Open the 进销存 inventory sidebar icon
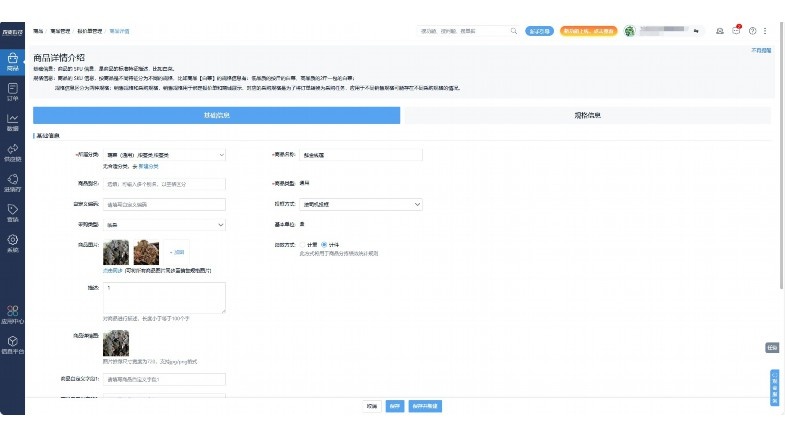This screenshot has width=785, height=437. click(x=13, y=183)
